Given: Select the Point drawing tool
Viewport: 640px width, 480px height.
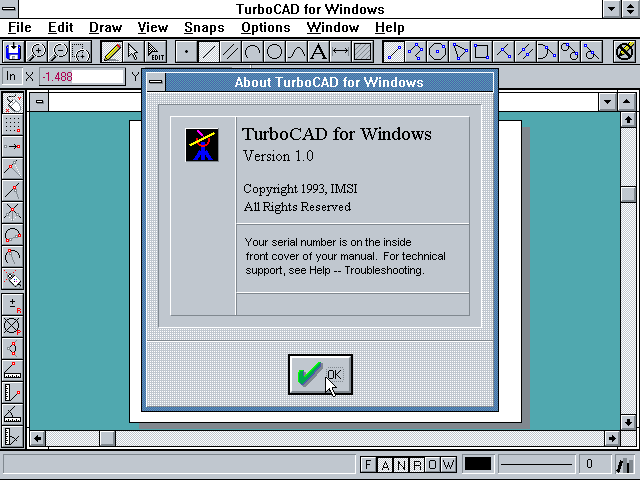Looking at the screenshot, I should point(186,52).
